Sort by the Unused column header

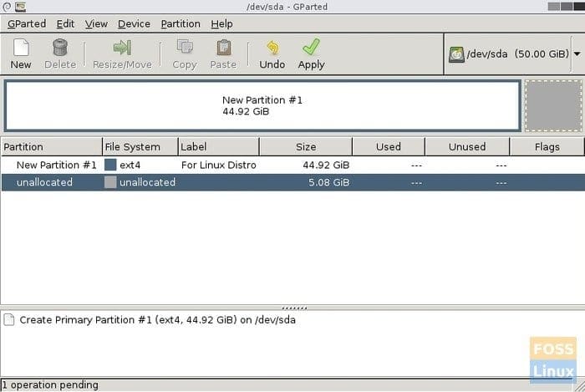(467, 146)
